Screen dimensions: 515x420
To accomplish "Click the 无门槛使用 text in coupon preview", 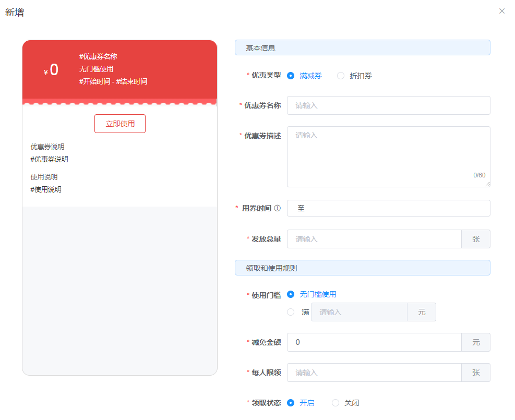I will point(96,69).
